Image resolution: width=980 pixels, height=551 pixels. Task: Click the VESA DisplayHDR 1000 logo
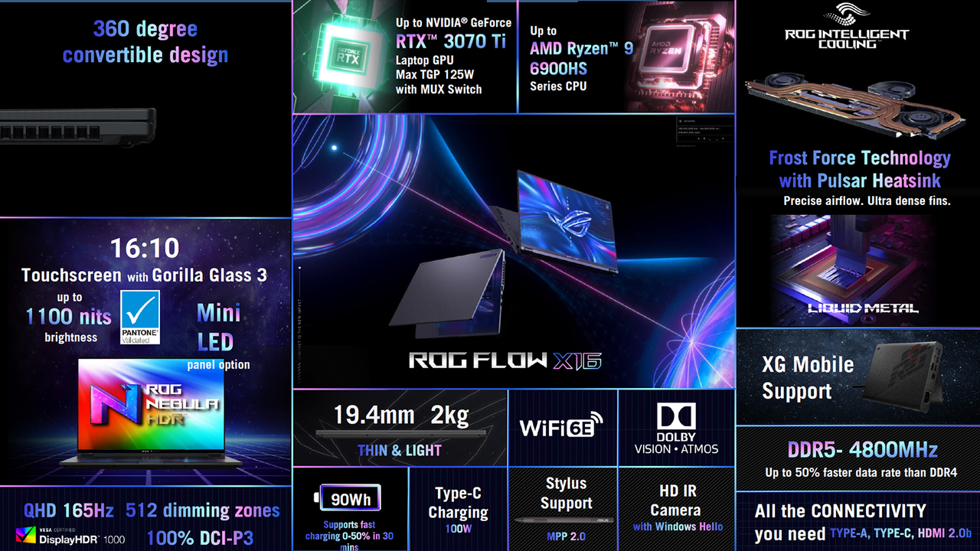pyautogui.click(x=70, y=536)
